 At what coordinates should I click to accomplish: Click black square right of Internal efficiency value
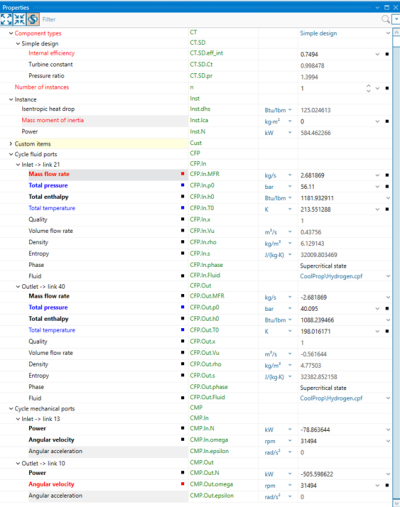(387, 54)
